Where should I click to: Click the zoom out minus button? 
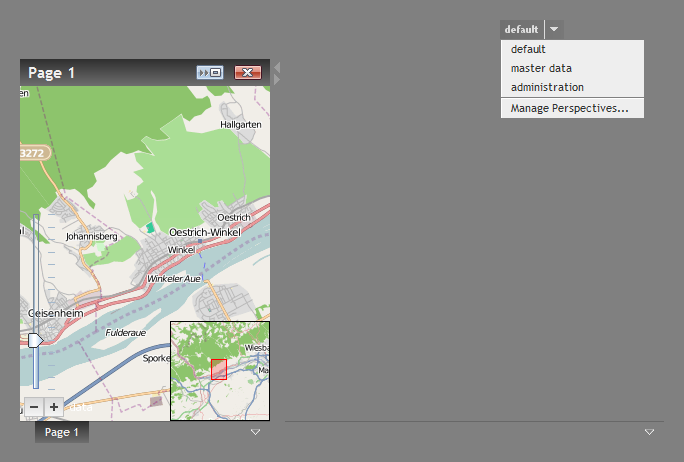coord(33,407)
